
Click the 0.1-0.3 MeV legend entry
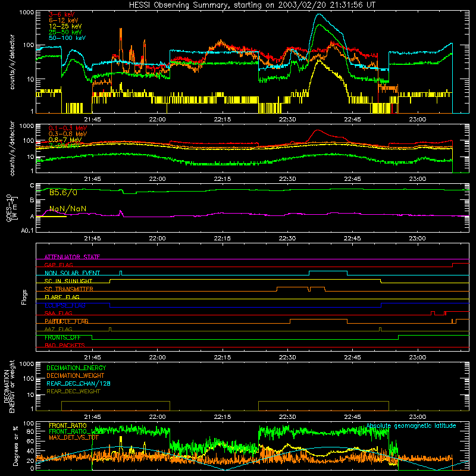point(68,129)
